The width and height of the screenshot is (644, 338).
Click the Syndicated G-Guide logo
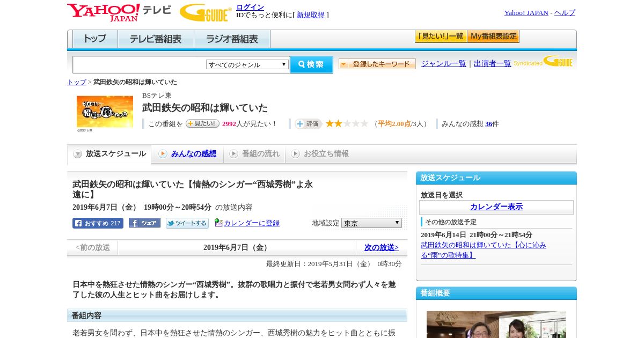pyautogui.click(x=543, y=62)
